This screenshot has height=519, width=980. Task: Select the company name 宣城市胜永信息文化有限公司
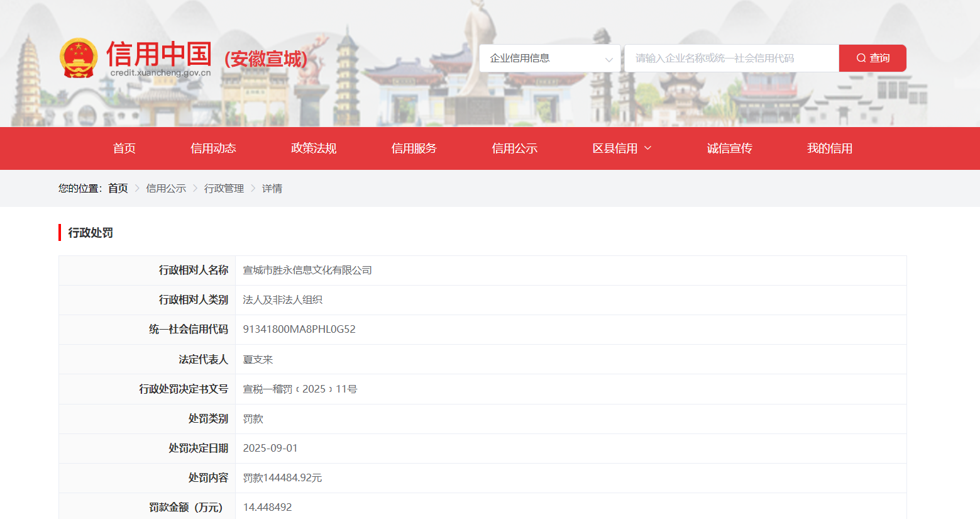307,271
